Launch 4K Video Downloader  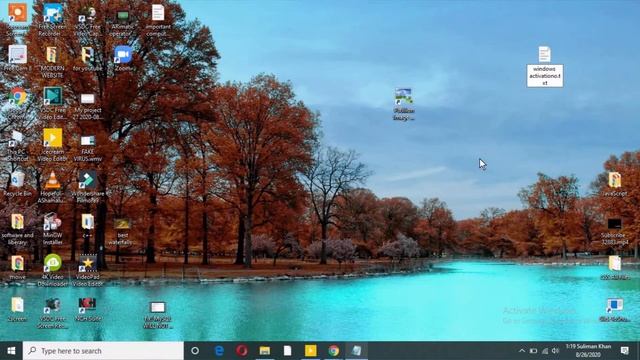[x=53, y=270]
